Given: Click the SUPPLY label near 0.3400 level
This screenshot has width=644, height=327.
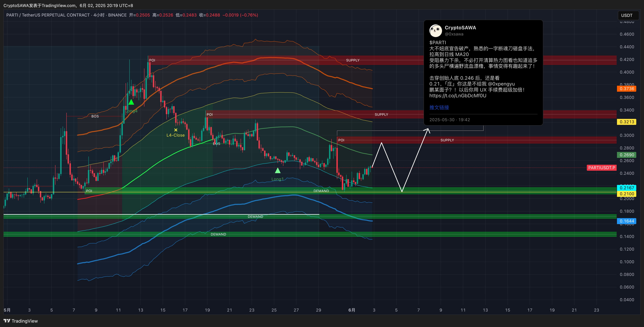Looking at the screenshot, I should coord(381,114).
